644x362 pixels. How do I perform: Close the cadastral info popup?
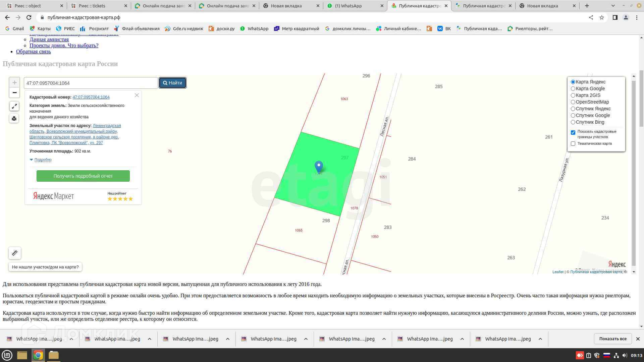[x=137, y=96]
